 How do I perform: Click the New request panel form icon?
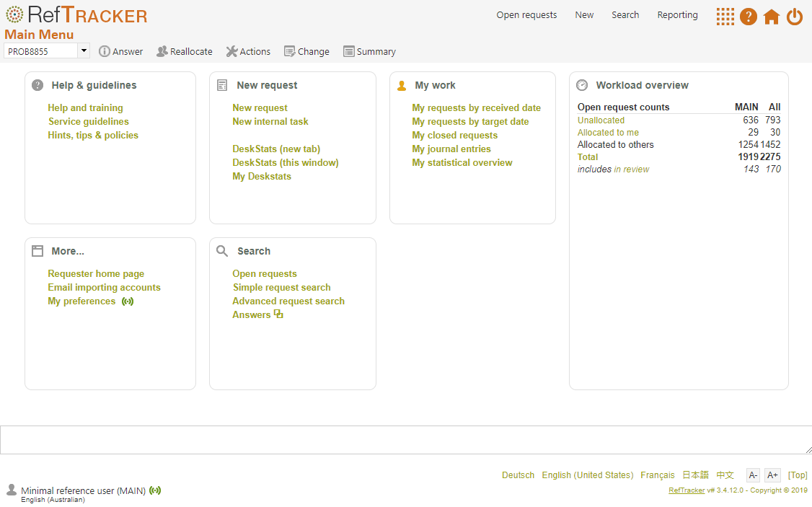(222, 85)
